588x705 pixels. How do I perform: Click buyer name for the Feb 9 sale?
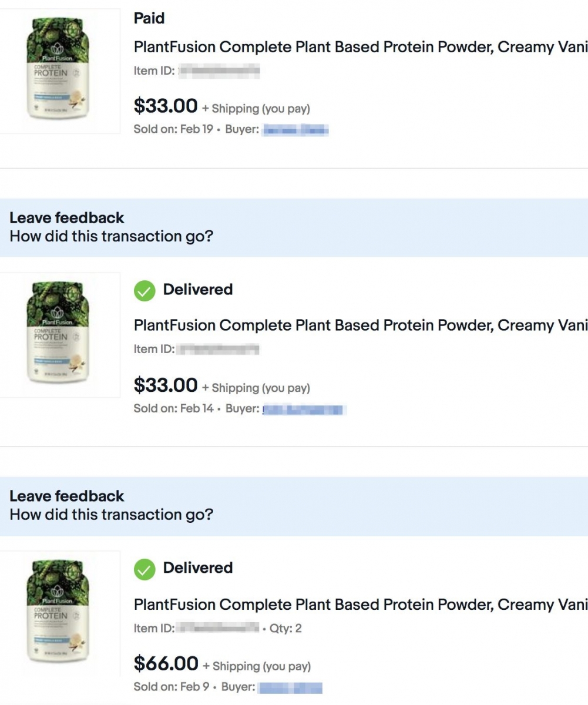tap(290, 687)
